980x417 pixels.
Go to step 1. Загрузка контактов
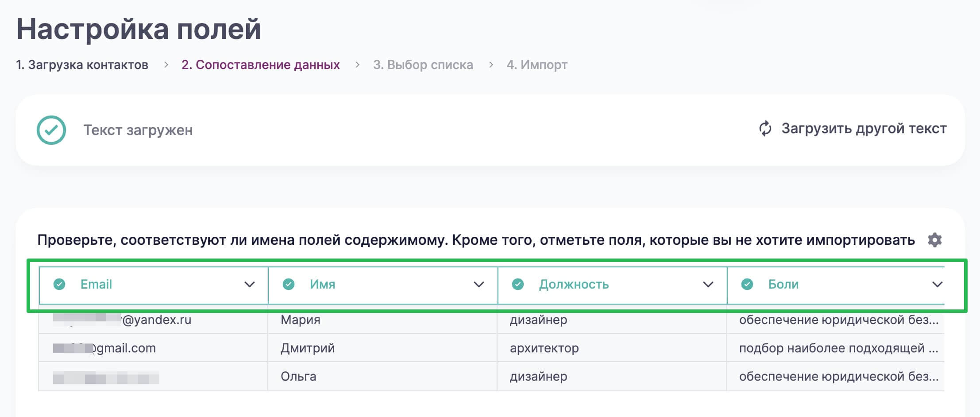click(82, 65)
